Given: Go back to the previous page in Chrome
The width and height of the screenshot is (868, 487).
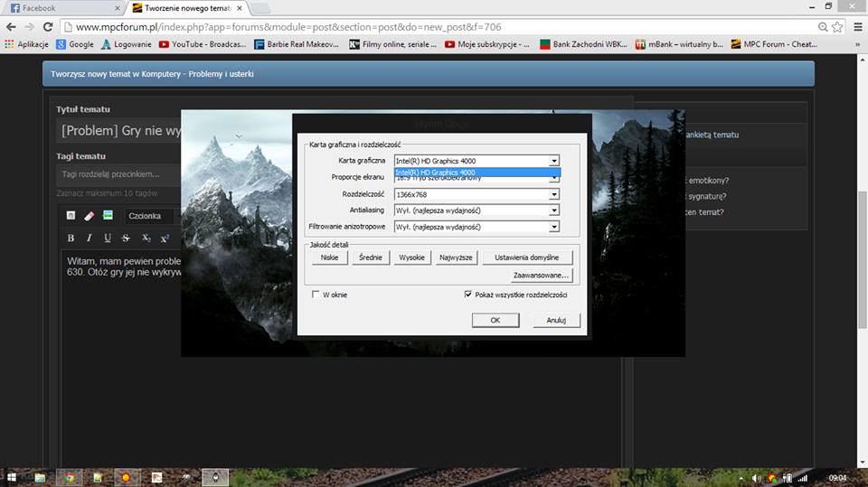Looking at the screenshot, I should click(x=11, y=26).
